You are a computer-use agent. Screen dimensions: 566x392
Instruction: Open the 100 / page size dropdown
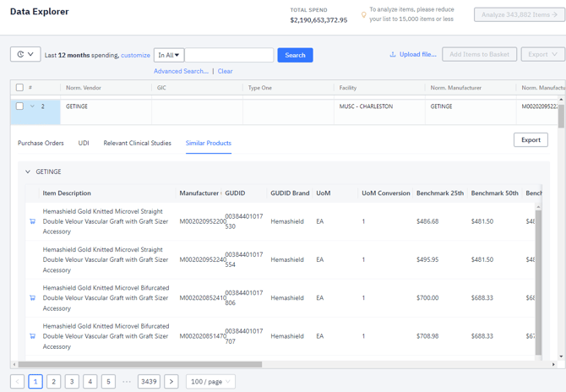pyautogui.click(x=210, y=382)
